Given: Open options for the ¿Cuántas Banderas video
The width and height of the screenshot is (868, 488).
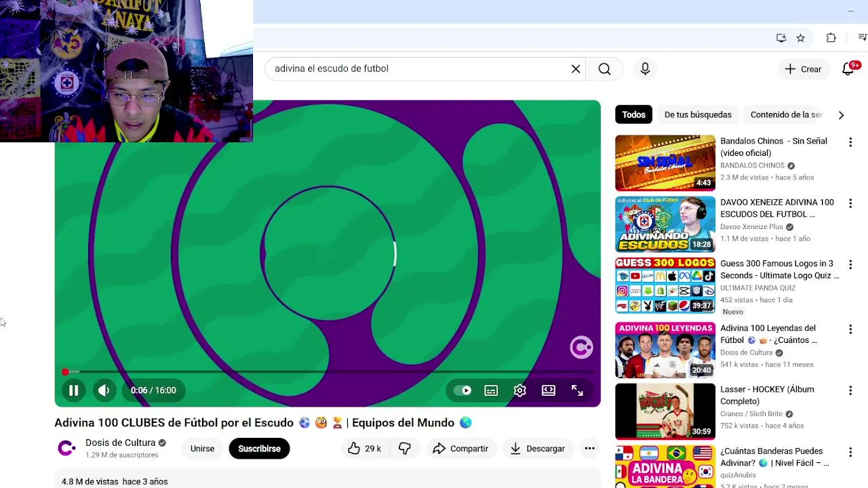Looking at the screenshot, I should [x=850, y=452].
